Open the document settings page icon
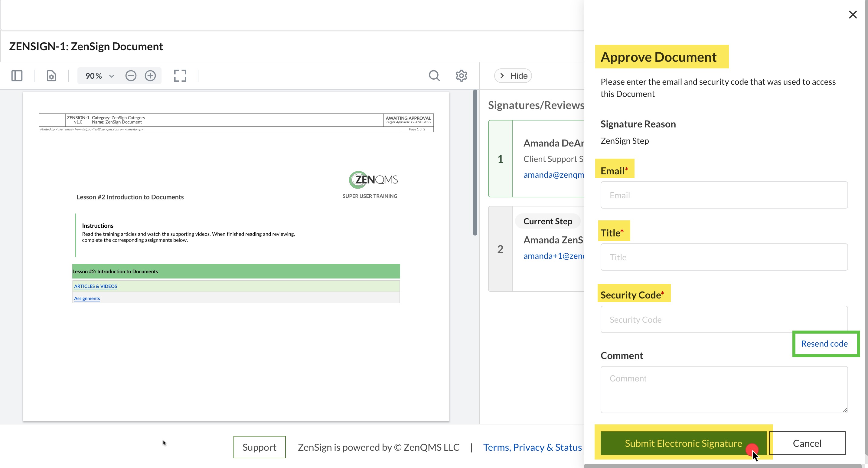Screen dimensions: 868x468 [x=51, y=75]
